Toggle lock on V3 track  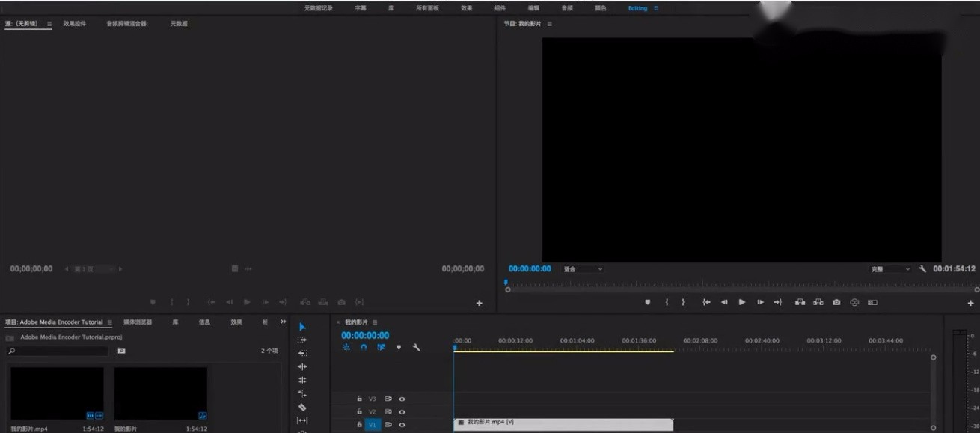coord(359,399)
